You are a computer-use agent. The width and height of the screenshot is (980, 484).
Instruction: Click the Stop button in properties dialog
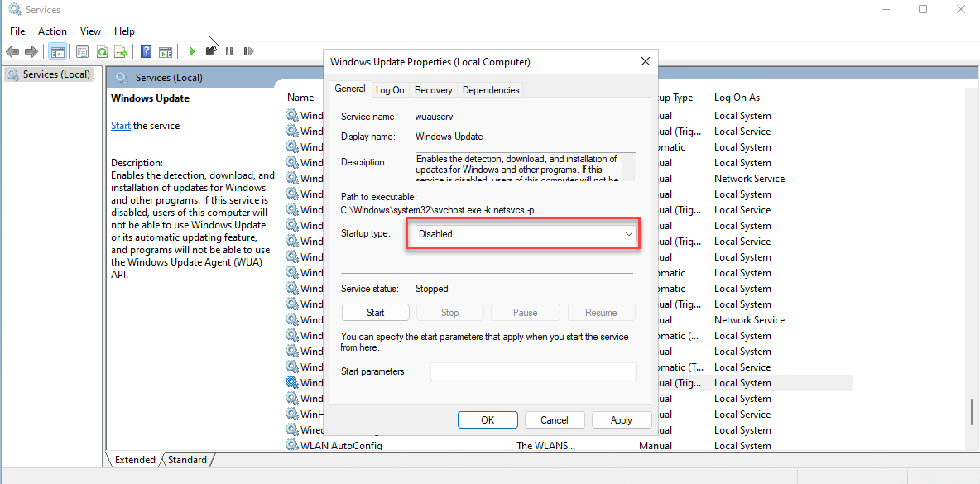[x=450, y=312]
